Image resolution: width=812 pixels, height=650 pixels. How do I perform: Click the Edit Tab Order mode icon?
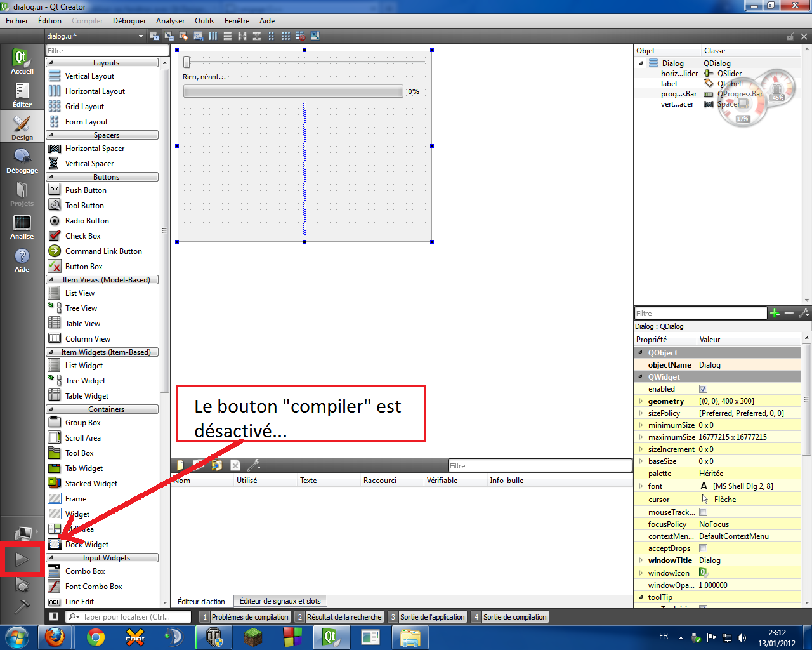pos(197,36)
